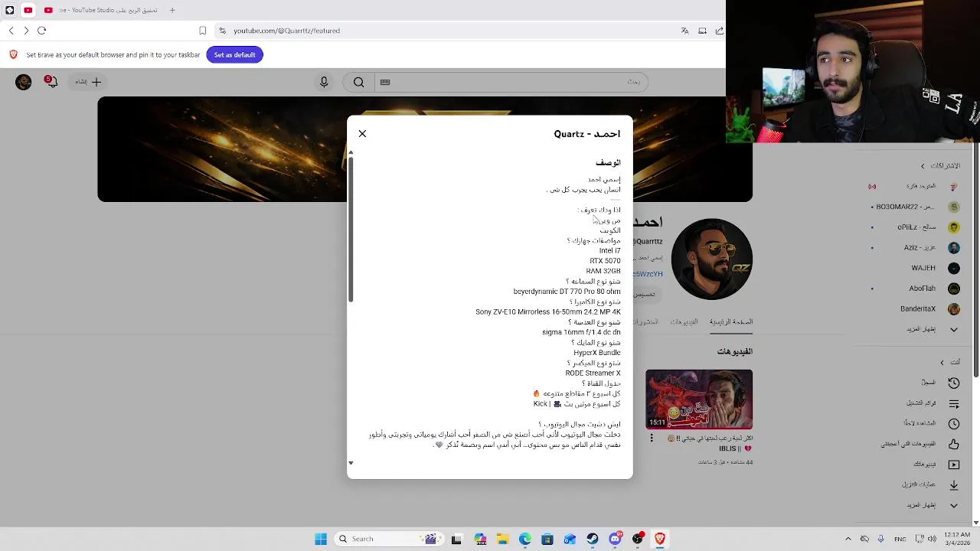Open the Windows Start menu
This screenshot has width=980, height=551.
coord(321,539)
